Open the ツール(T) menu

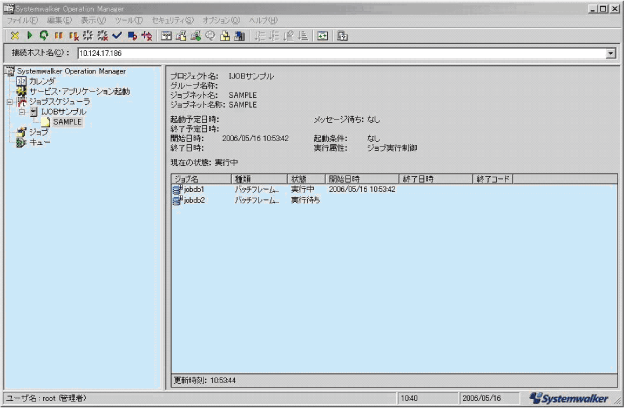(129, 20)
